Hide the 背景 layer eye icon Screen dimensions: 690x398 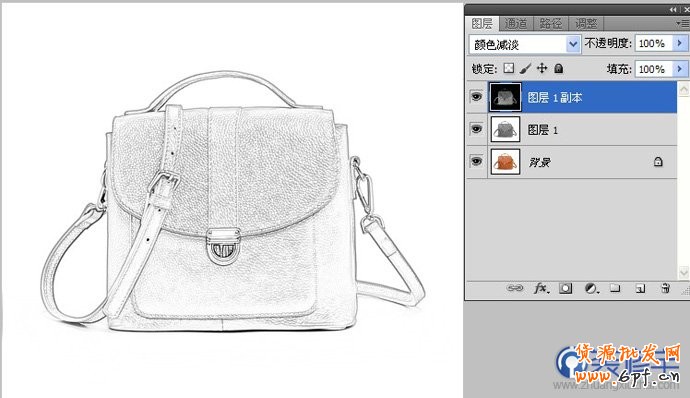(x=476, y=162)
